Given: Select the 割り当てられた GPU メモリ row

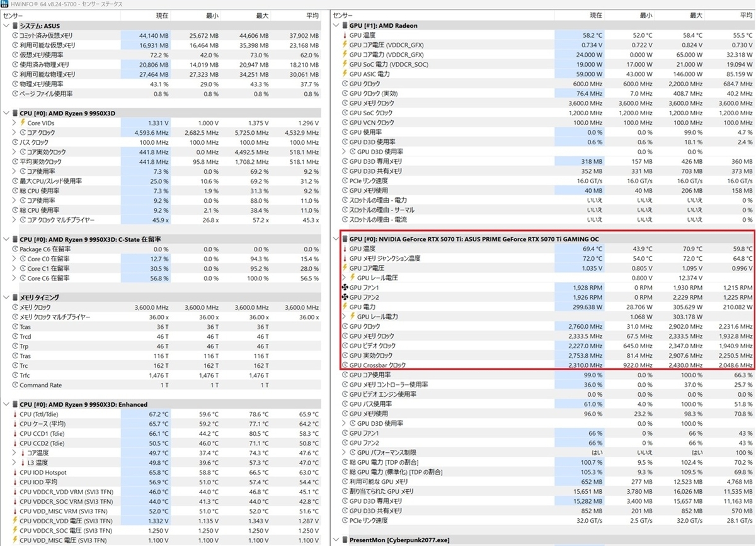Looking at the screenshot, I should click(543, 491).
